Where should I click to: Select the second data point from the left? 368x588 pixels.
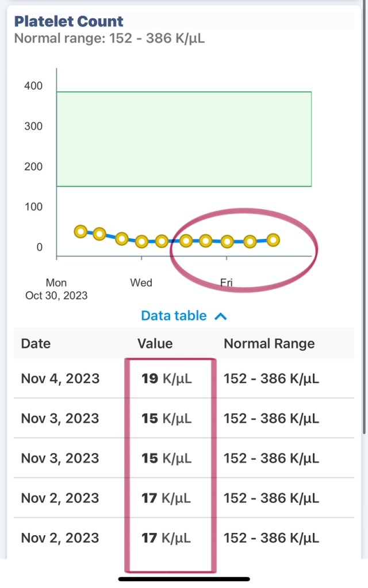(x=99, y=234)
